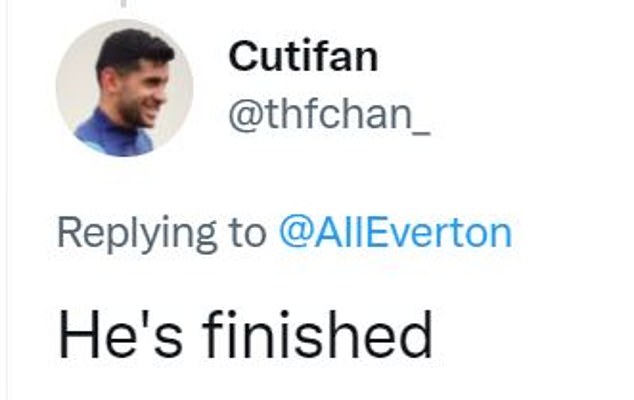634x400 pixels.
Task: Click the 'Replying to' label
Action: click(x=162, y=235)
